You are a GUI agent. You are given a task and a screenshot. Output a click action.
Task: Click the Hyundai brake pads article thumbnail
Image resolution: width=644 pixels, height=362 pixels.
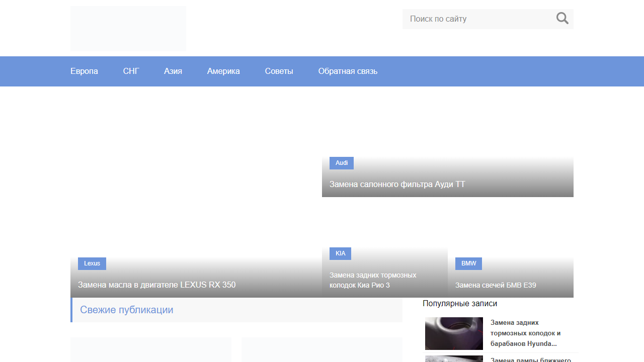point(454,333)
